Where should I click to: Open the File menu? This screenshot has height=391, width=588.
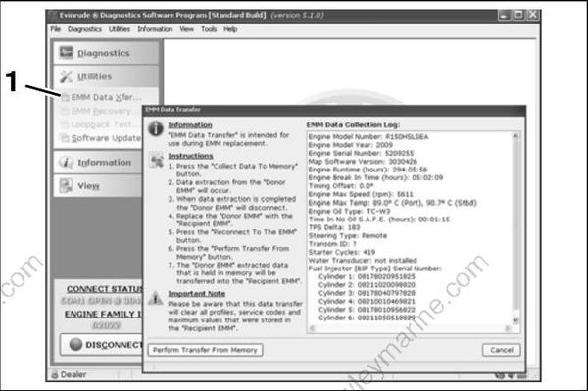click(56, 29)
